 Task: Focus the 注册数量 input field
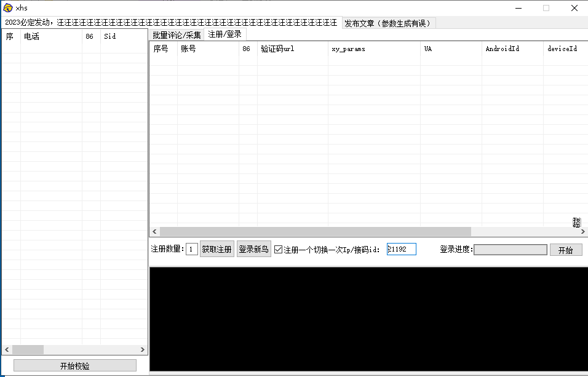[192, 249]
